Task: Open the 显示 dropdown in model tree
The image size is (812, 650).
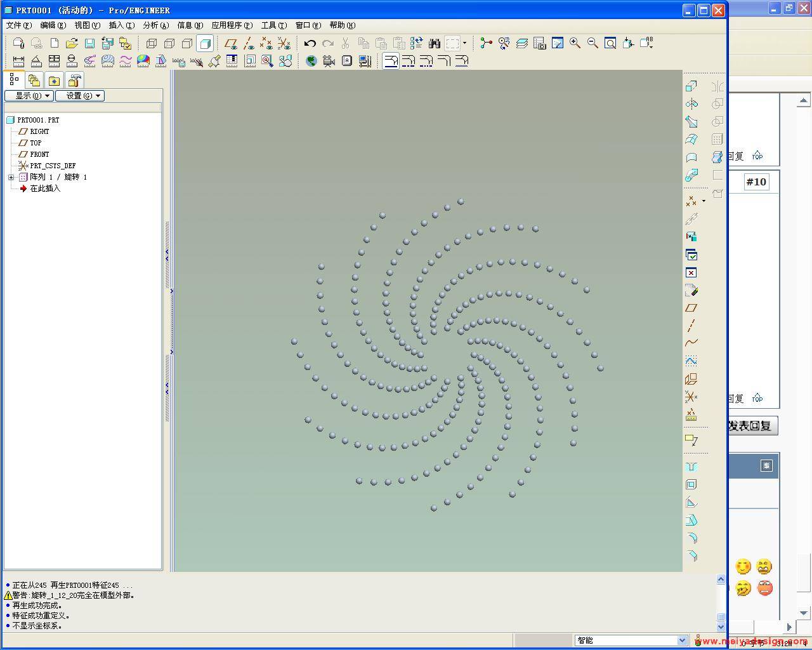Action: [x=29, y=96]
